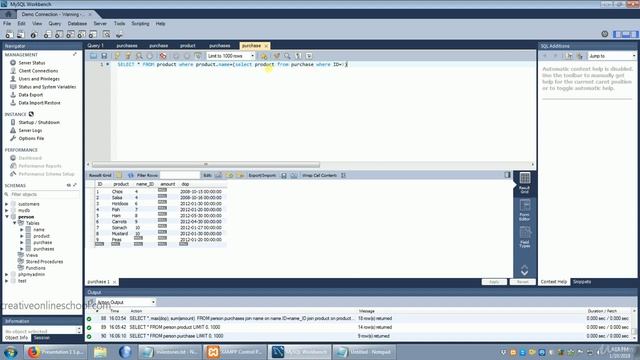The image size is (640, 360).
Task: Focus the Filter Rows input field
Action: (x=180, y=176)
